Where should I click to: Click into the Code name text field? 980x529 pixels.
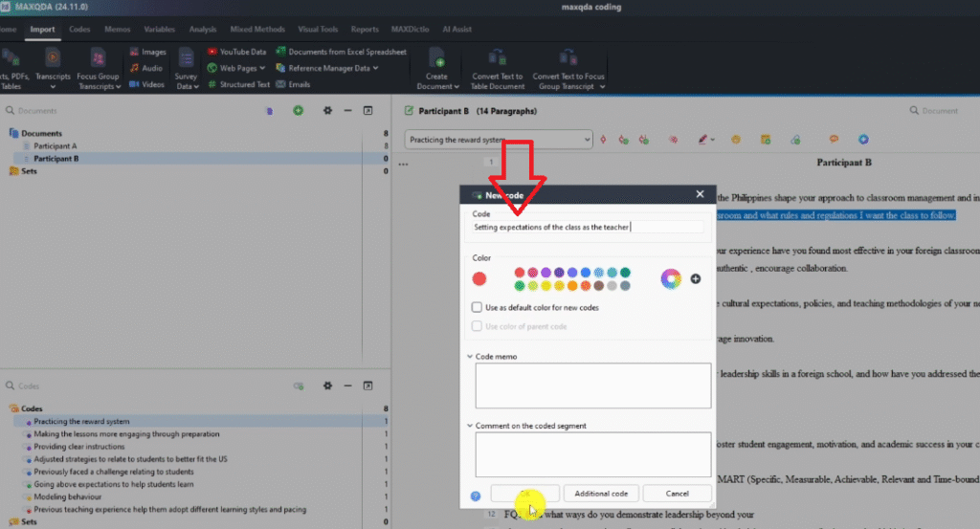click(x=588, y=227)
